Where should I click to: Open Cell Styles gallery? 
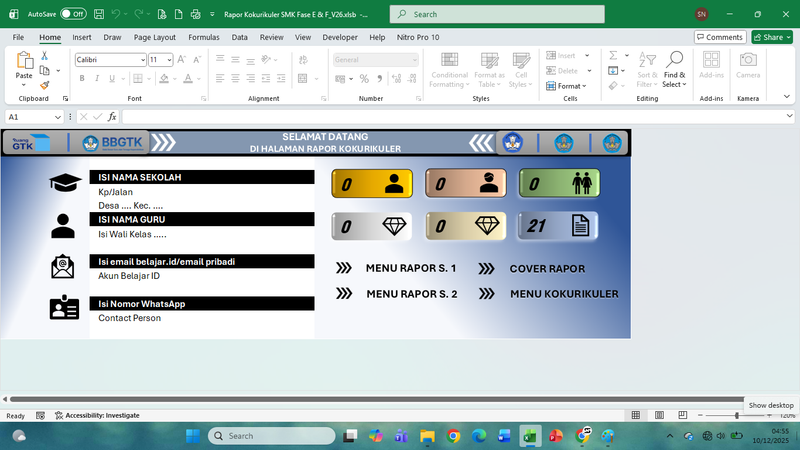click(520, 70)
